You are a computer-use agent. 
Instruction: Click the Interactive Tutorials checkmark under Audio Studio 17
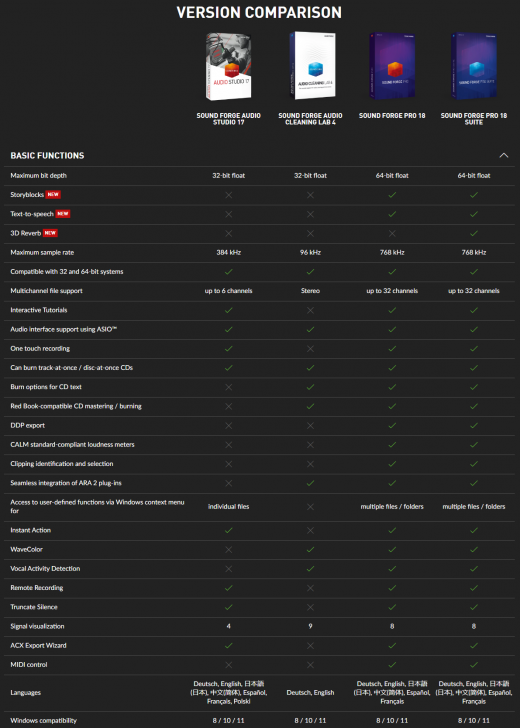(228, 310)
